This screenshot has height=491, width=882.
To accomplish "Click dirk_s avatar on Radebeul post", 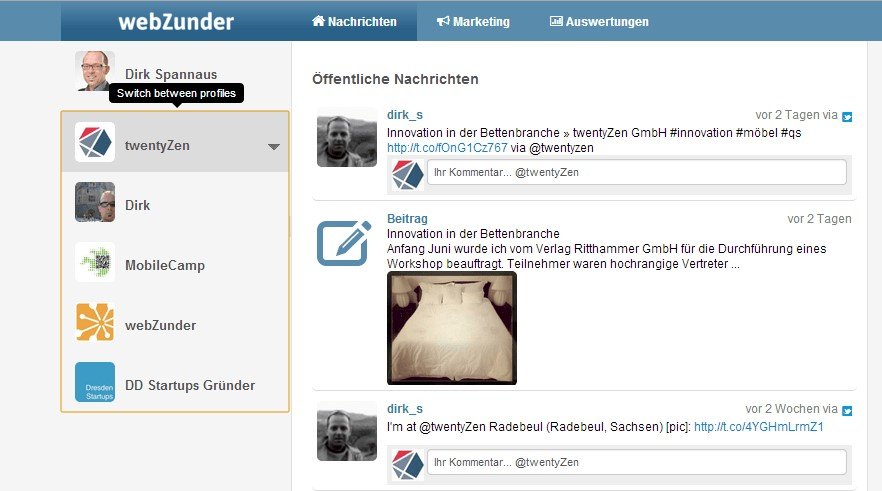I will (346, 431).
